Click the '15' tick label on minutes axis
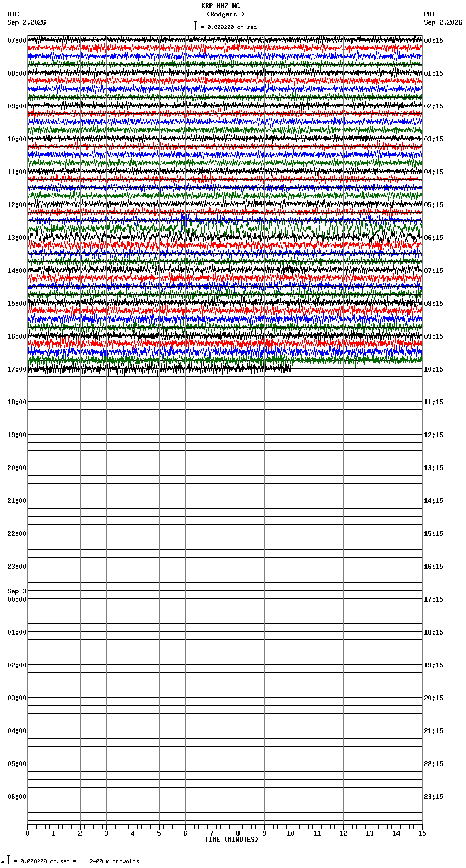Image resolution: width=466 pixels, height=868 pixels. 422,833
